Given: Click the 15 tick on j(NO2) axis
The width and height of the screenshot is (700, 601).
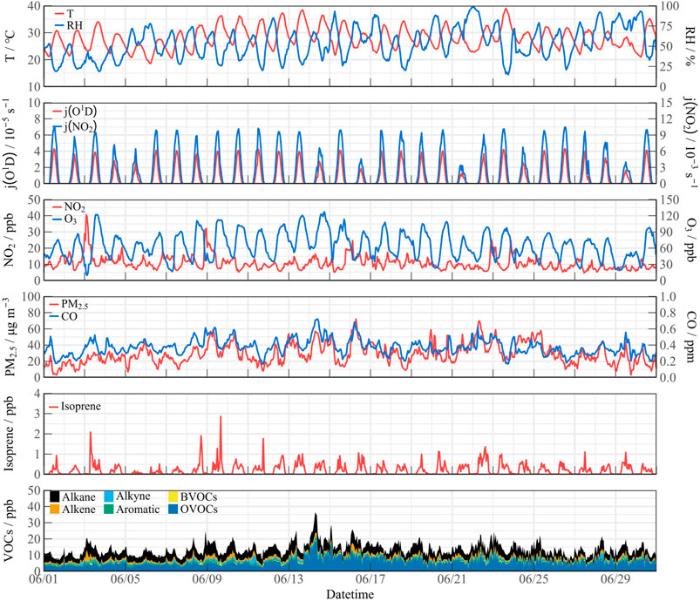Looking at the screenshot, I should pyautogui.click(x=666, y=103).
